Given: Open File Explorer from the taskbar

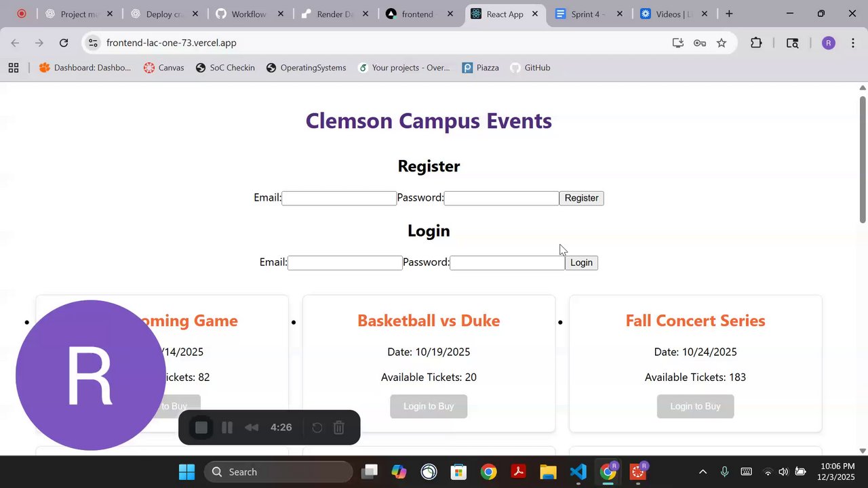Looking at the screenshot, I should coord(548,472).
